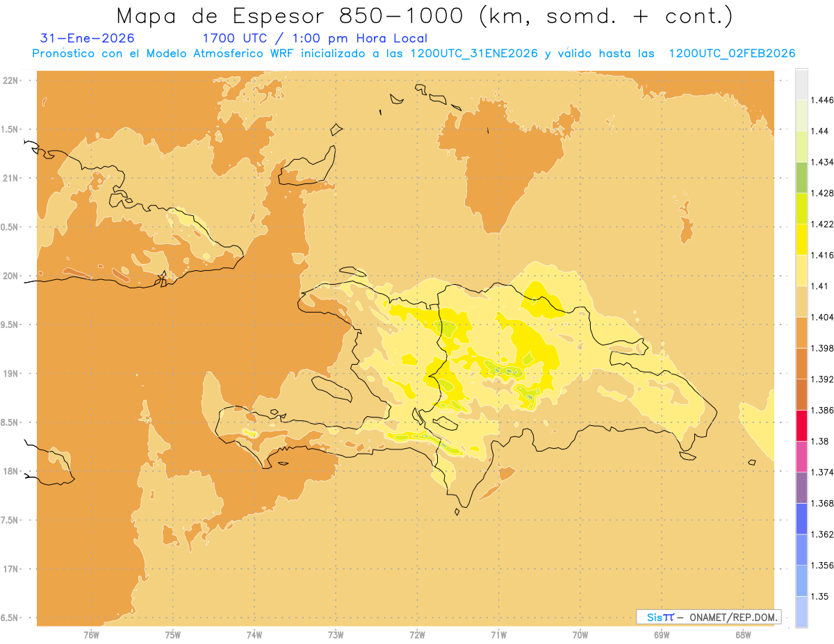Image resolution: width=834 pixels, height=644 pixels.
Task: Click the "72W" longitude label
Action: 418,634
